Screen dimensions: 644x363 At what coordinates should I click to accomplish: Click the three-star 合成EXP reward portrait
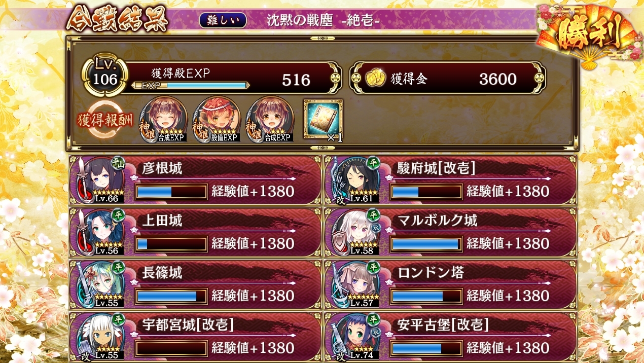270,119
